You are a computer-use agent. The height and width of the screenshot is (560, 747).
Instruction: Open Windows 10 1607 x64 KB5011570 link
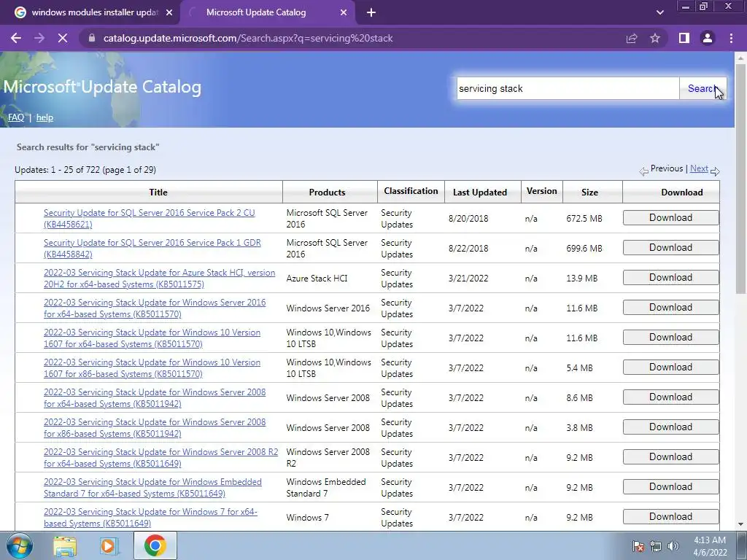point(152,338)
